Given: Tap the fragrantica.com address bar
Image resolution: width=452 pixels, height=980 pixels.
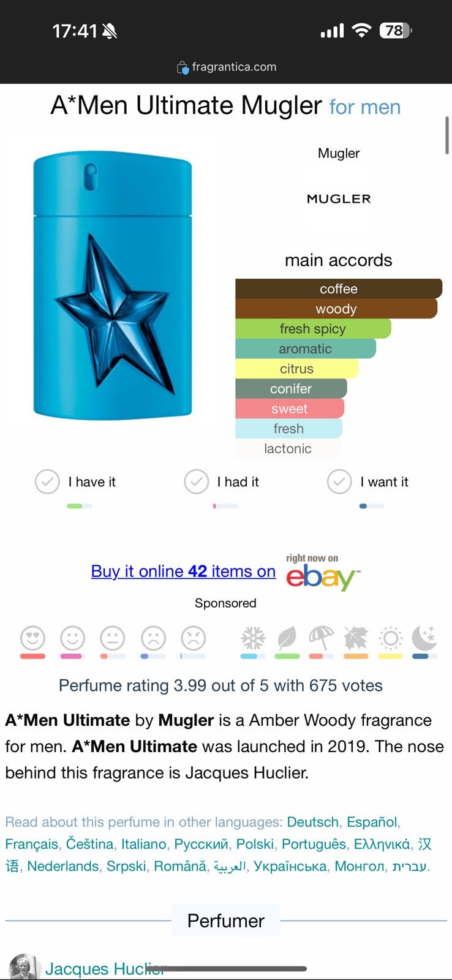Looking at the screenshot, I should pyautogui.click(x=226, y=67).
